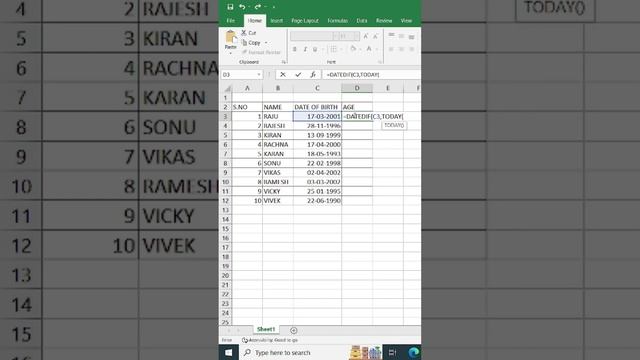Click the font name box
The image size is (640, 360).
(x=311, y=36)
